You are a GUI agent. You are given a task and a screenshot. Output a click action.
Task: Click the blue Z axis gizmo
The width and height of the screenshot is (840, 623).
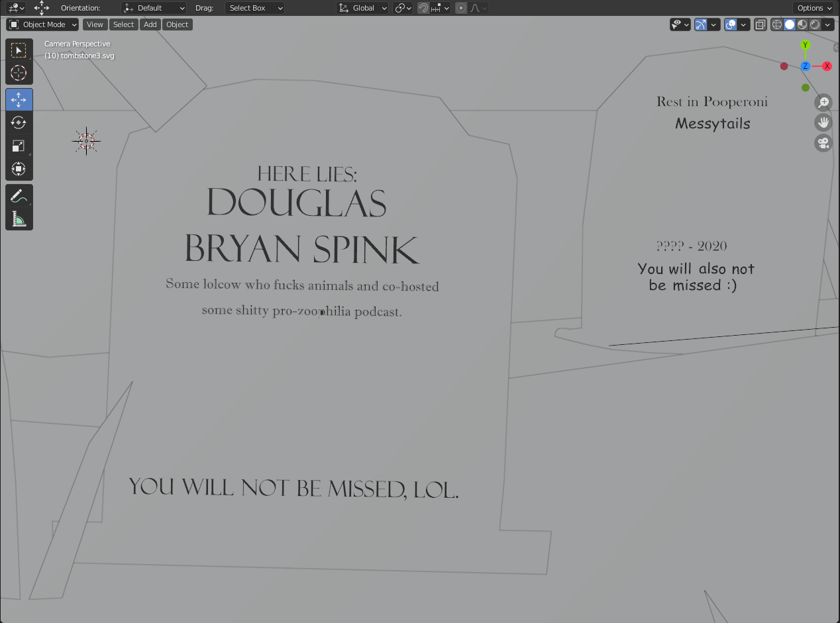tap(806, 66)
